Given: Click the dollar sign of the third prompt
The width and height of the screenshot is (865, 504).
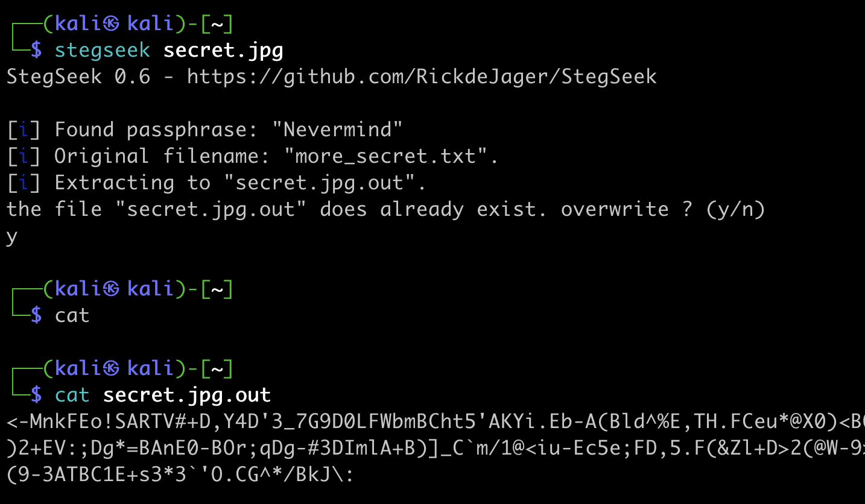Looking at the screenshot, I should [x=36, y=395].
